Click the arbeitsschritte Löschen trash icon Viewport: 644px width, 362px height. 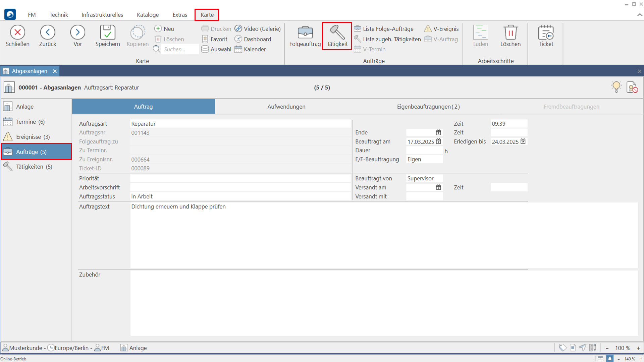[510, 33]
